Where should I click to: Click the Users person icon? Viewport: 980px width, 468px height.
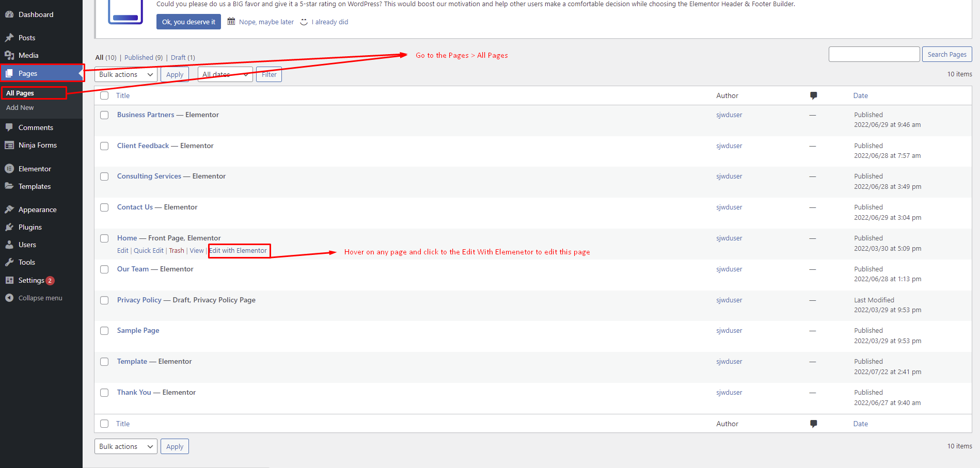(x=9, y=245)
